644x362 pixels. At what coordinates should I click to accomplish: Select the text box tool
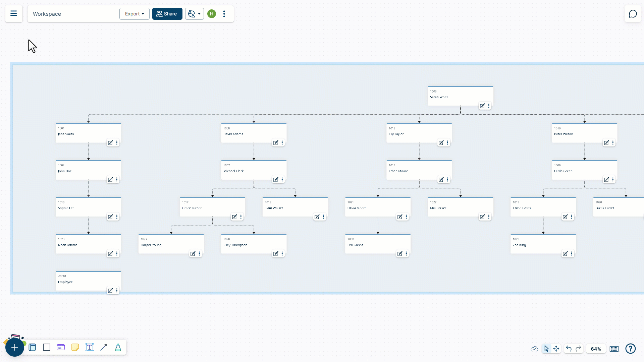tap(89, 347)
